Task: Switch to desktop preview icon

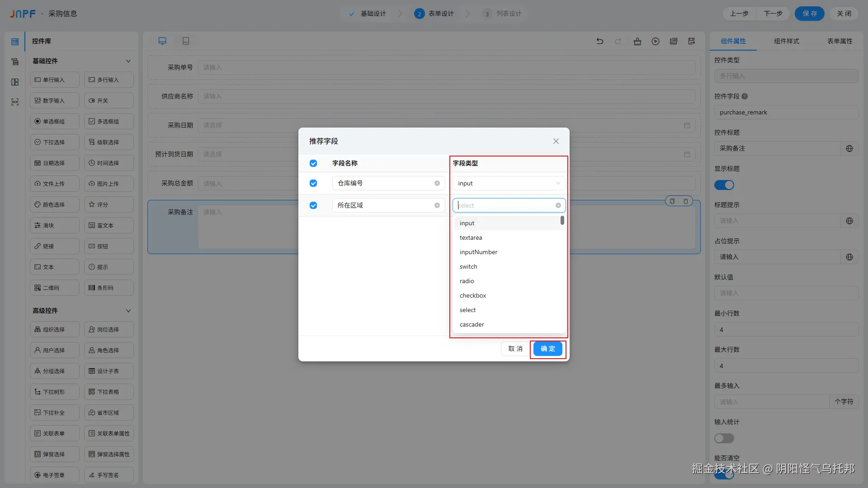Action: (x=162, y=41)
